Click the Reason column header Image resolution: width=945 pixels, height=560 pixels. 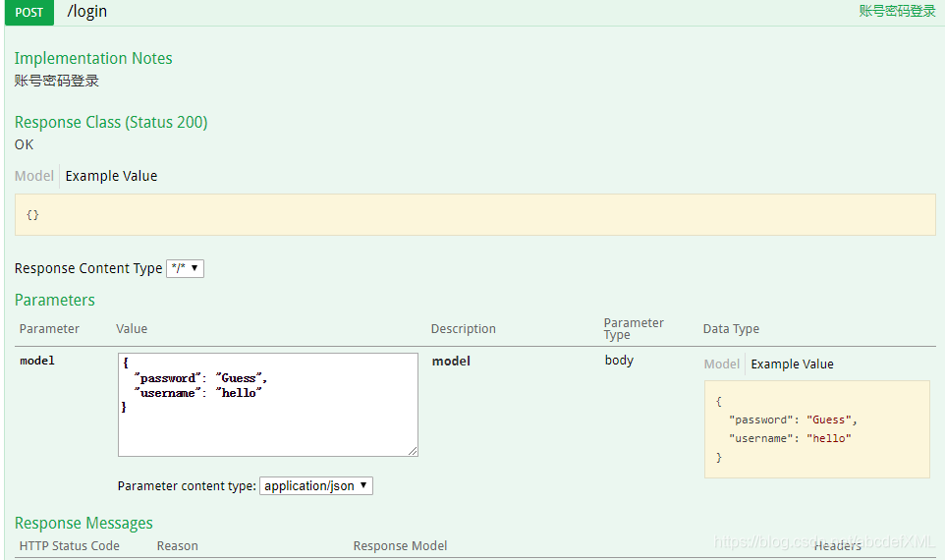(177, 545)
